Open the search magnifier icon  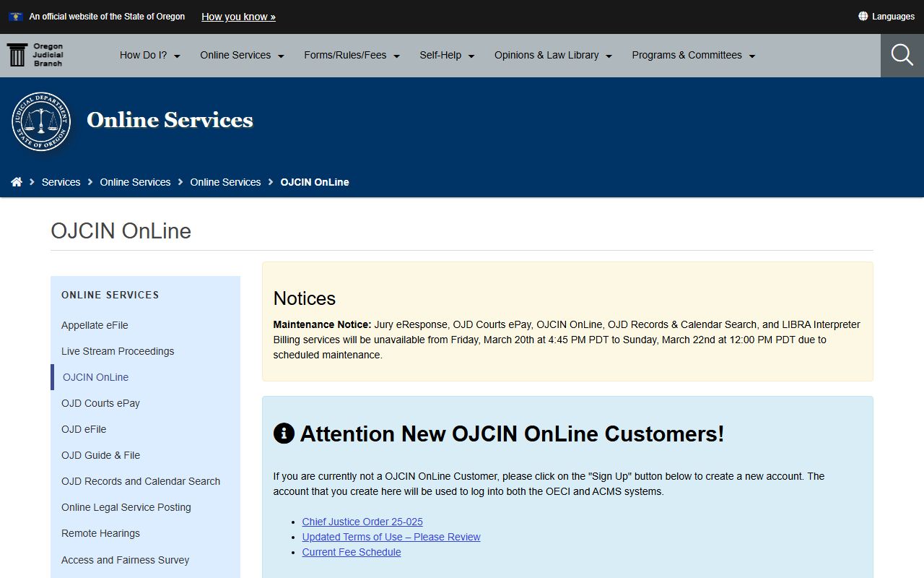click(902, 55)
